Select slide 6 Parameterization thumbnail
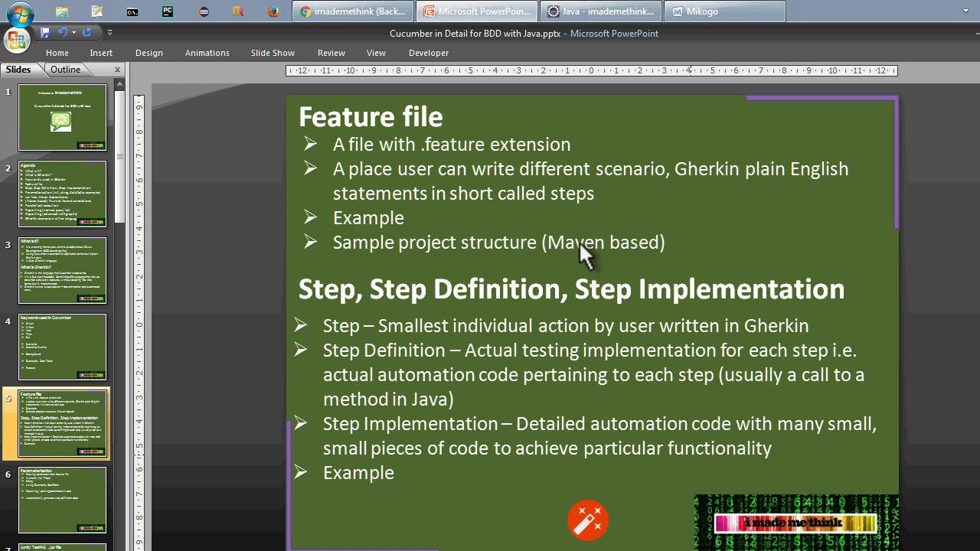The height and width of the screenshot is (551, 980). pyautogui.click(x=62, y=500)
